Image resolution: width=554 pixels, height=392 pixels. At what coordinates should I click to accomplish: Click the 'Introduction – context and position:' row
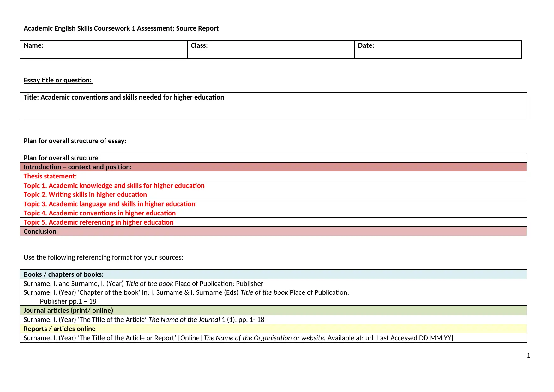point(273,167)
